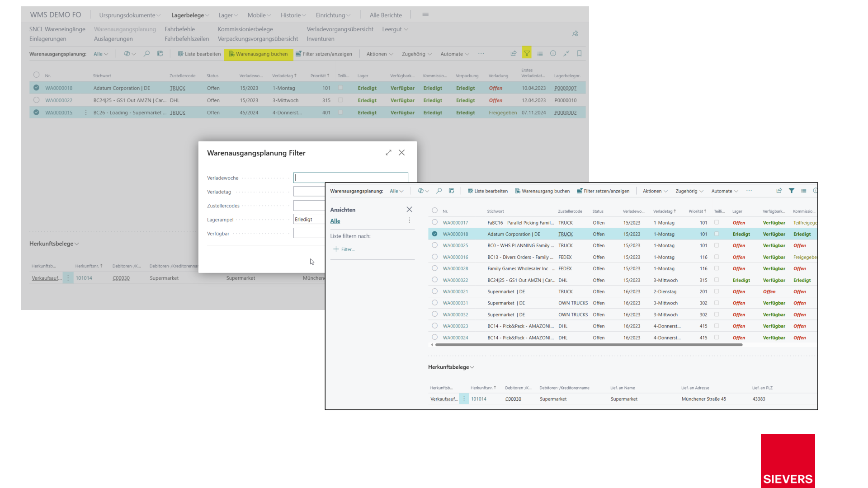Click share icon in front window toolbar
The height and width of the screenshot is (488, 868).
(779, 191)
